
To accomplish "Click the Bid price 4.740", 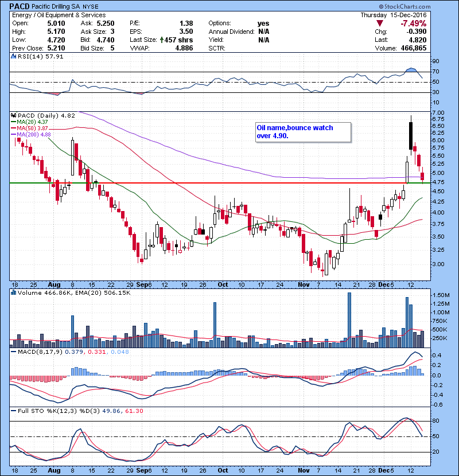I will coord(106,40).
